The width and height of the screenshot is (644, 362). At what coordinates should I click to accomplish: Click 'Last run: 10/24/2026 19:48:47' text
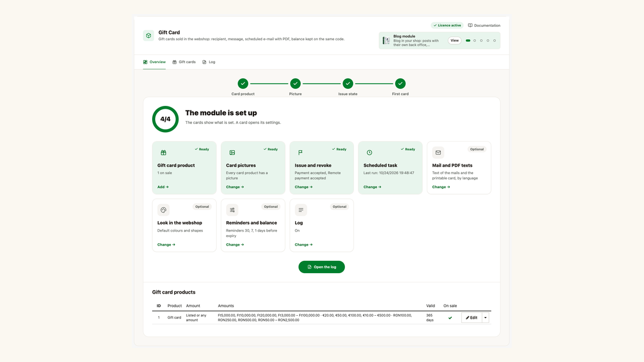(x=389, y=173)
